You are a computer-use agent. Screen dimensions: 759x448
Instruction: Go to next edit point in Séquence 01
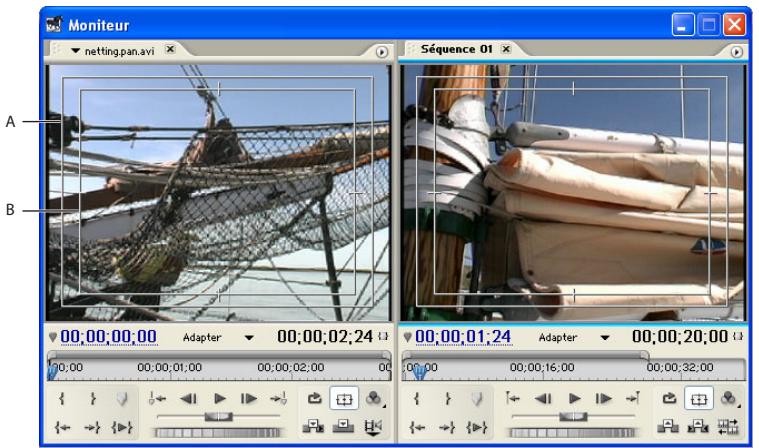coord(633,399)
